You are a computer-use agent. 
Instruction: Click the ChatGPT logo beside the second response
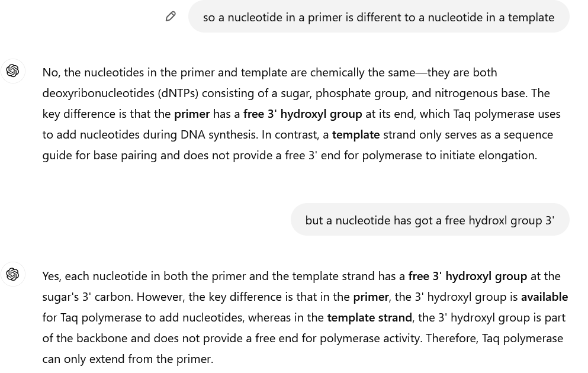[x=13, y=274]
